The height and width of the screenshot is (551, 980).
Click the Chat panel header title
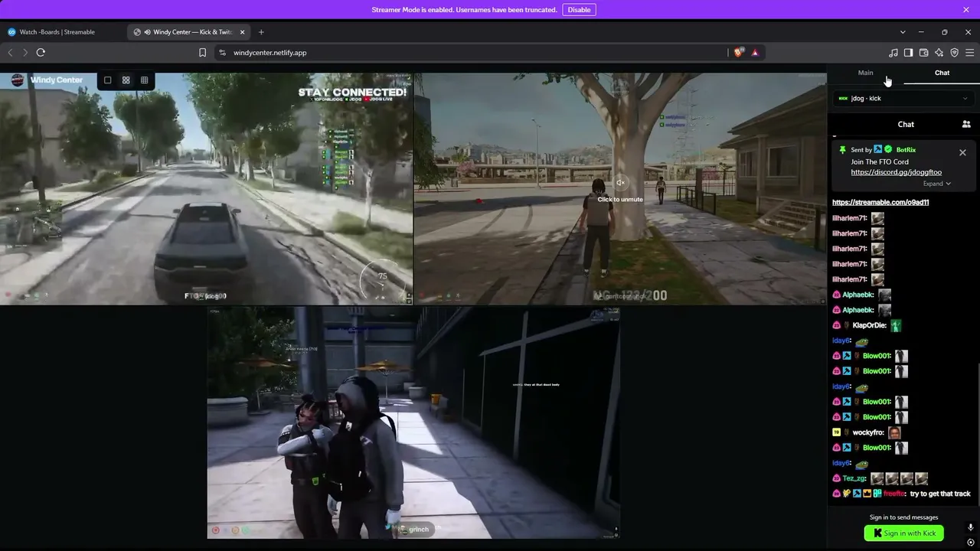[906, 124]
